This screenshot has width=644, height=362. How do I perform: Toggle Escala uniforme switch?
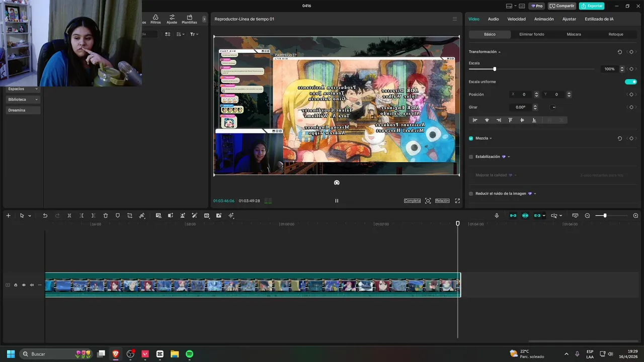point(631,82)
